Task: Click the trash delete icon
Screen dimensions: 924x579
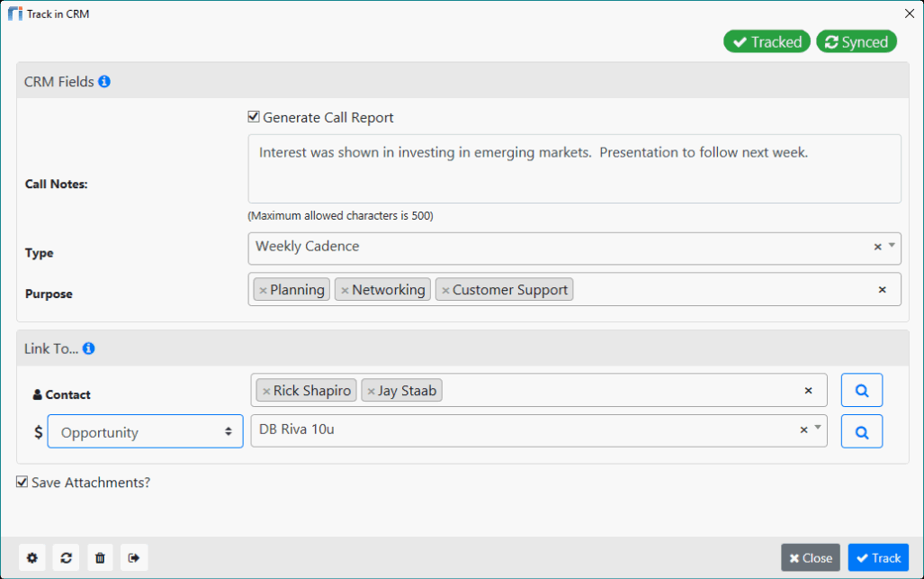Action: (x=100, y=557)
